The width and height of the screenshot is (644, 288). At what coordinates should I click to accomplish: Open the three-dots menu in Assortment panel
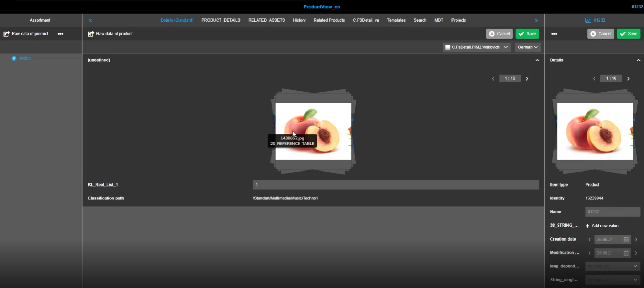(61, 34)
